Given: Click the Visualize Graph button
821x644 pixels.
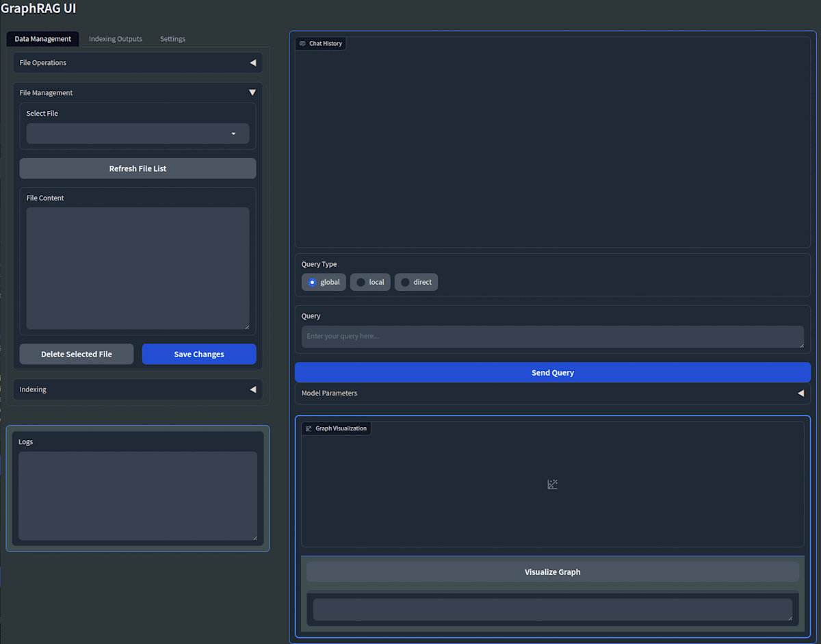Looking at the screenshot, I should (553, 572).
